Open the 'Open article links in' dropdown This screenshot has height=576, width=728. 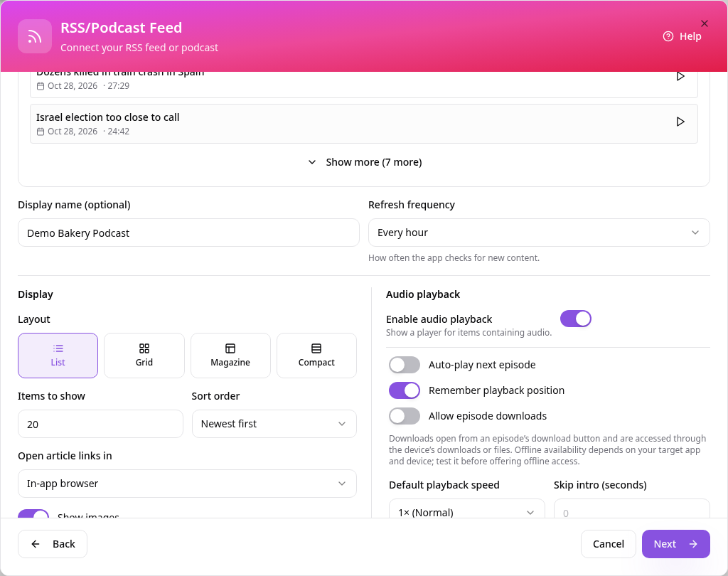coord(187,484)
